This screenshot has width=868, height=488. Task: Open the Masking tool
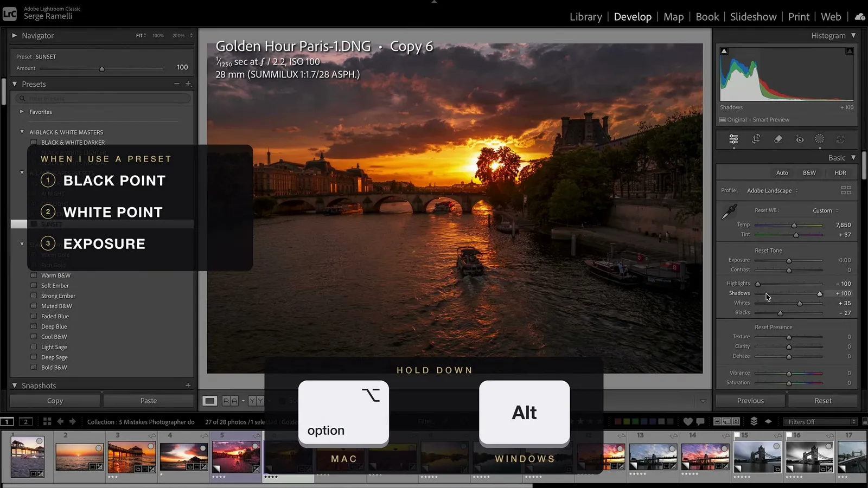820,139
